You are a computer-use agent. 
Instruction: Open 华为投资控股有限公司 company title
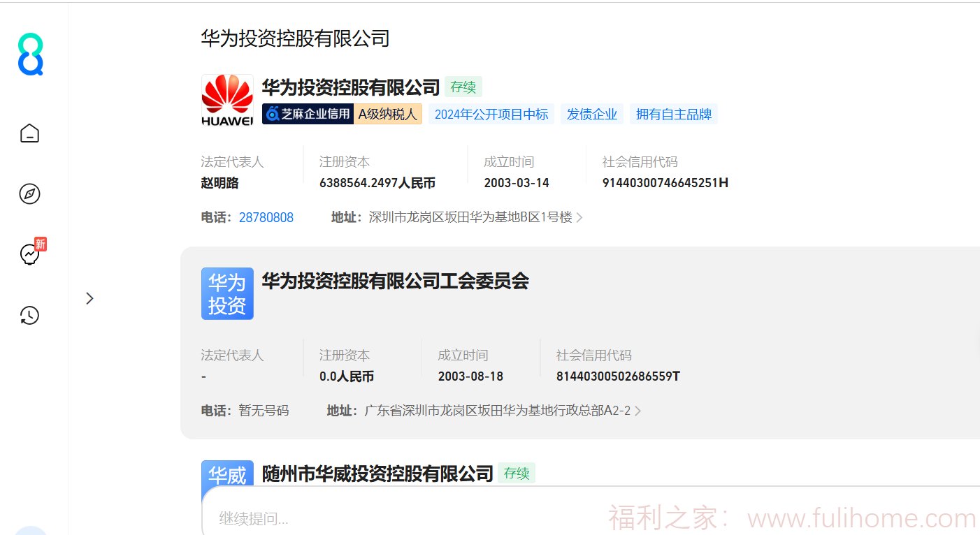(351, 87)
